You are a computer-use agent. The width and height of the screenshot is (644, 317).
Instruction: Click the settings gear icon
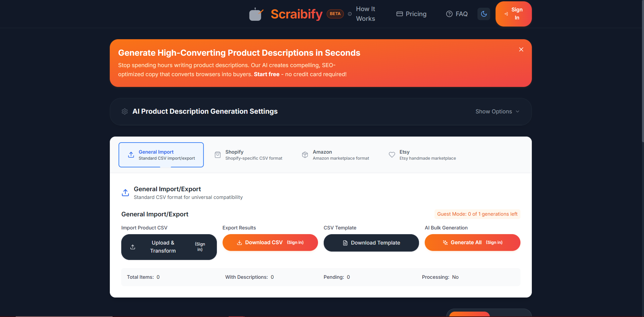click(125, 112)
